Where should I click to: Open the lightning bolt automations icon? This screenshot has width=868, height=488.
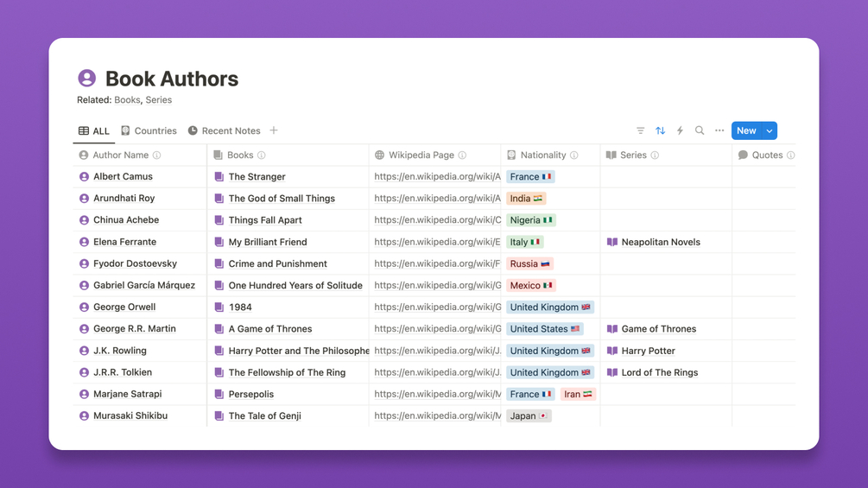click(x=680, y=130)
